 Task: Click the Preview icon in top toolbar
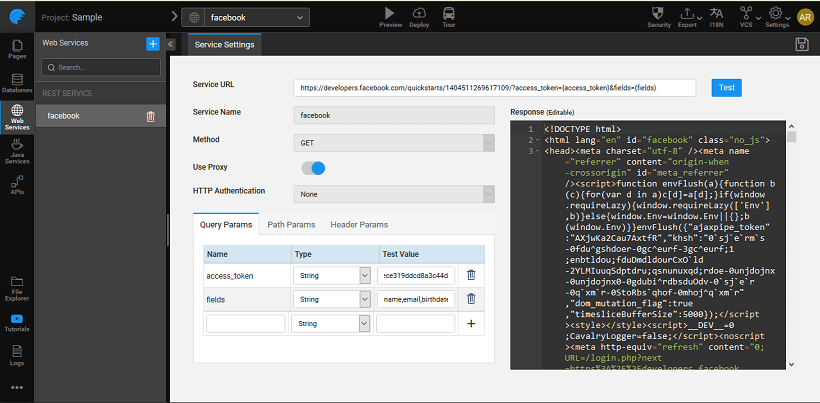point(390,13)
